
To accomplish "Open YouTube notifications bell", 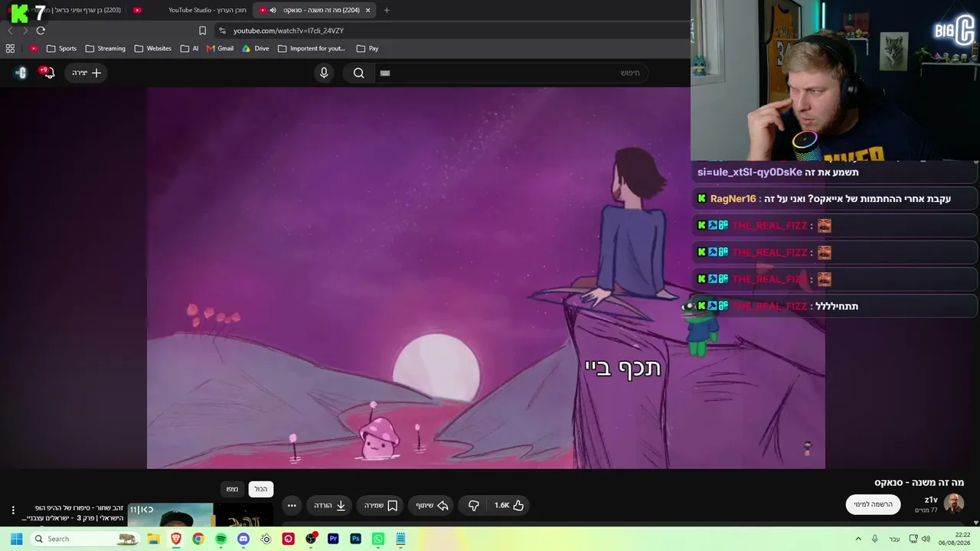I will [48, 73].
